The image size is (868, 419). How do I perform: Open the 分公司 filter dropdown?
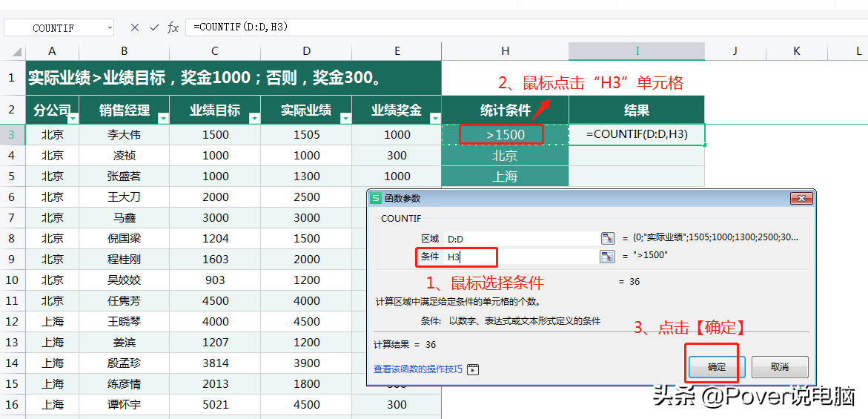pos(73,118)
